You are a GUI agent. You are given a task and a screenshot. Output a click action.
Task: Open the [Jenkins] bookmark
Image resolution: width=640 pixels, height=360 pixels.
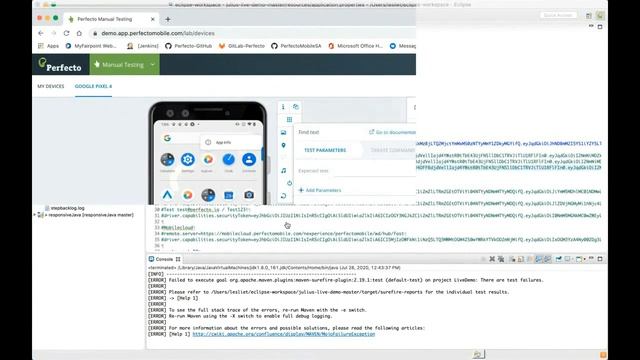[143, 46]
